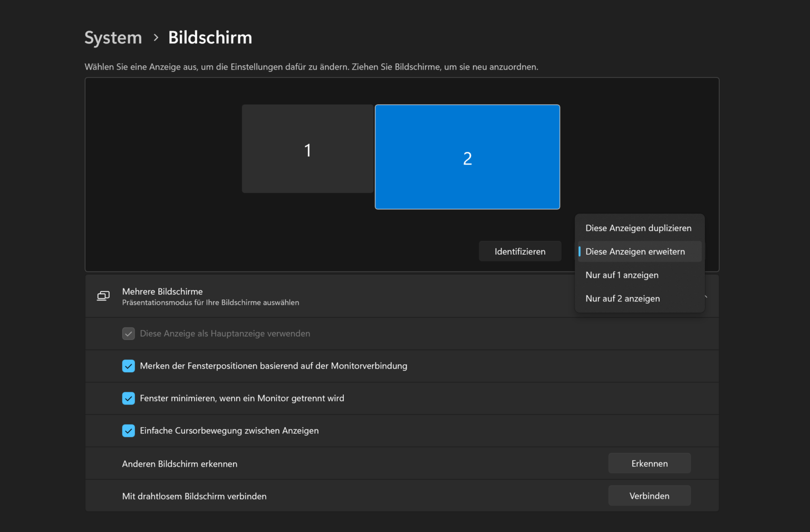The image size is (810, 532).
Task: Click the breadcrumb chevron after System
Action: (x=155, y=38)
